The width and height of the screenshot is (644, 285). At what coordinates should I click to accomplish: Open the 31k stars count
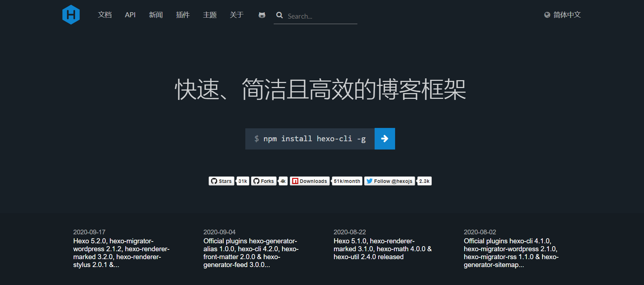[x=243, y=181]
